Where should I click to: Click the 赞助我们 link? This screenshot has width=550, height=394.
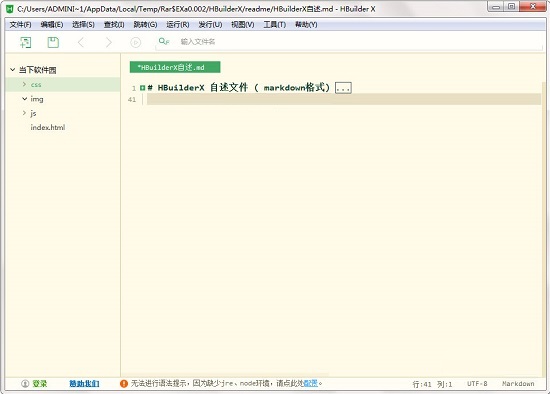click(x=84, y=383)
